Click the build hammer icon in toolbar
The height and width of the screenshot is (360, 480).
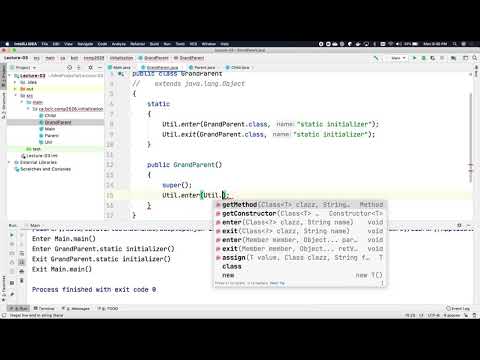(x=376, y=58)
